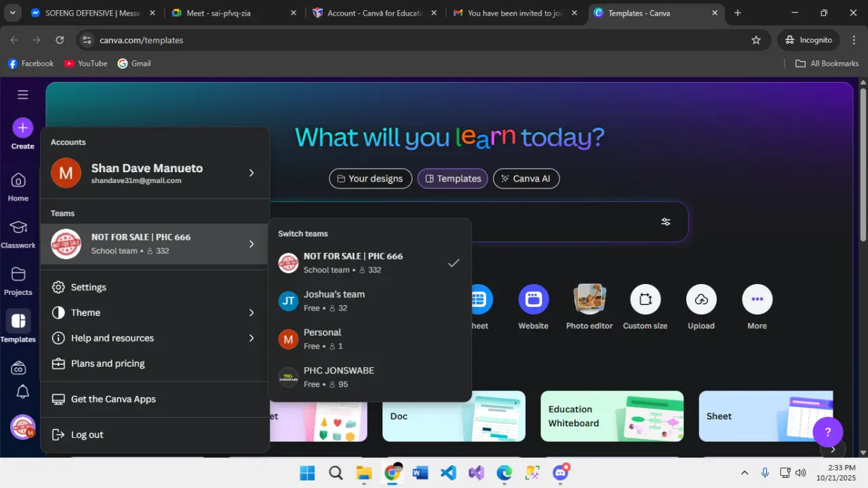Open File Explorer from taskbar

364,472
